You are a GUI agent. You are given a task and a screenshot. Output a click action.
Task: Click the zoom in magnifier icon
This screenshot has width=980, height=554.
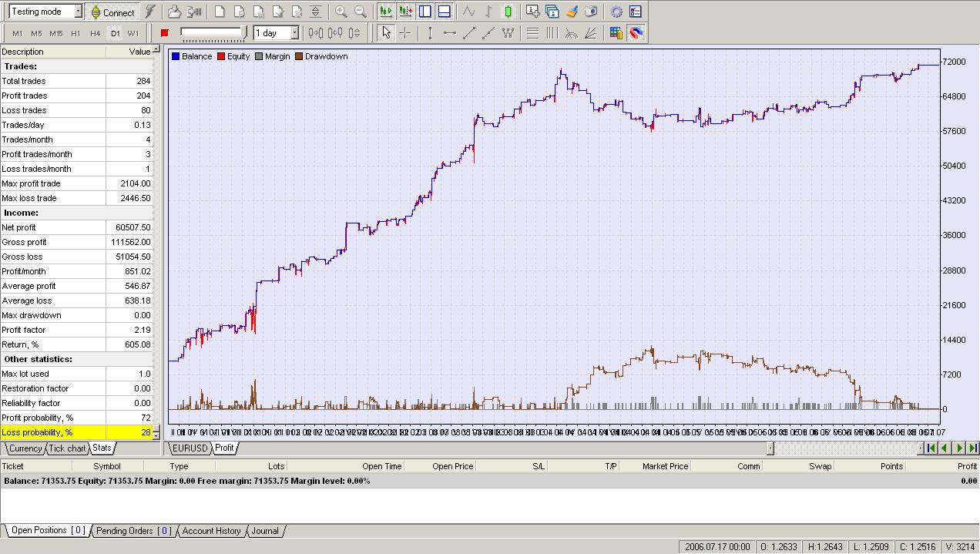[341, 12]
